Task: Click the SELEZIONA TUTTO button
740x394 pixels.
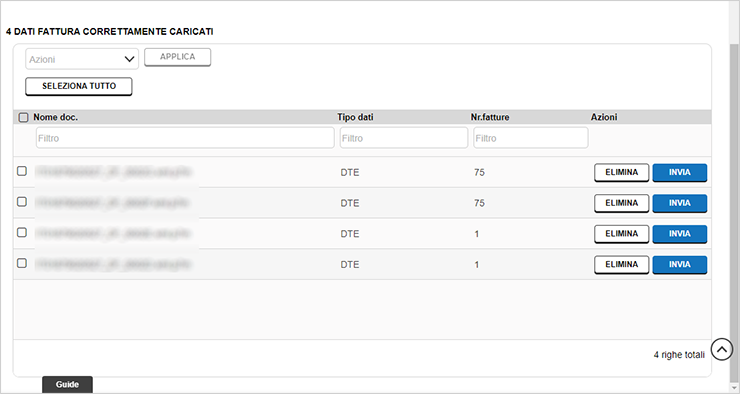Action: point(79,86)
